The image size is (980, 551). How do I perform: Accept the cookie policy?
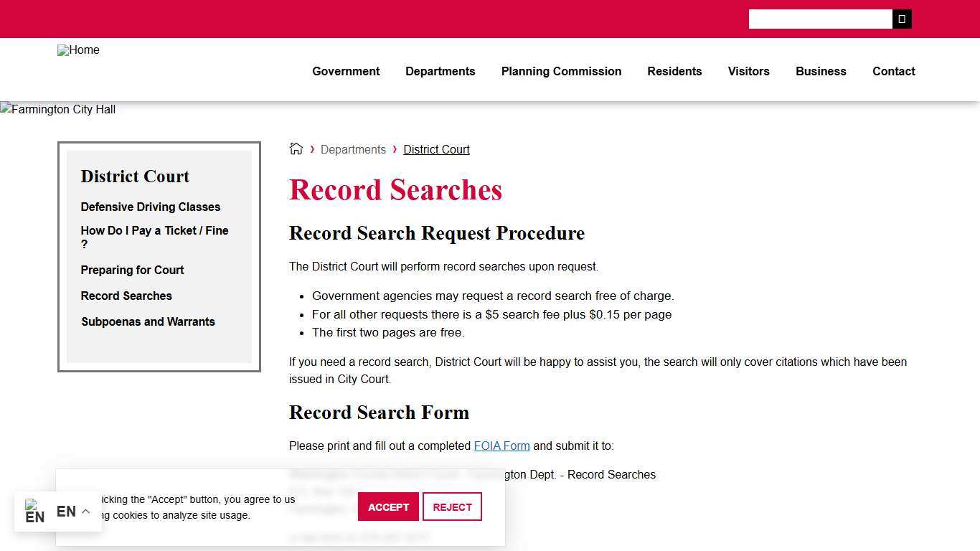pos(388,507)
